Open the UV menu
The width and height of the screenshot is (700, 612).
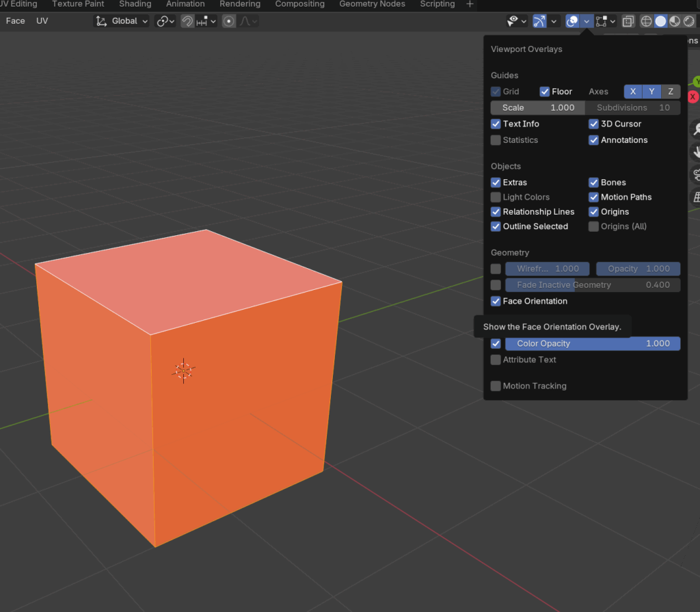tap(42, 21)
